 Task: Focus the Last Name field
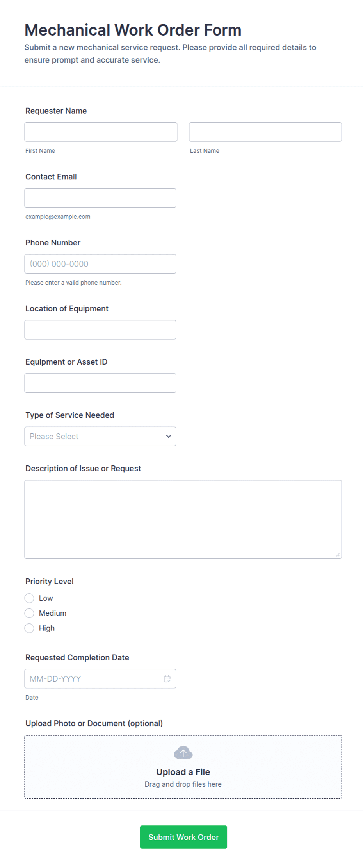(265, 132)
